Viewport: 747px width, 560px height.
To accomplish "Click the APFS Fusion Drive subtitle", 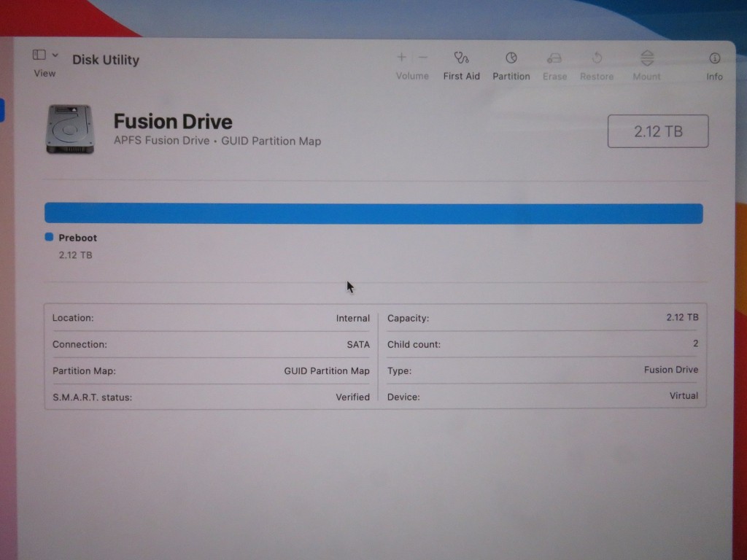I will pyautogui.click(x=217, y=141).
